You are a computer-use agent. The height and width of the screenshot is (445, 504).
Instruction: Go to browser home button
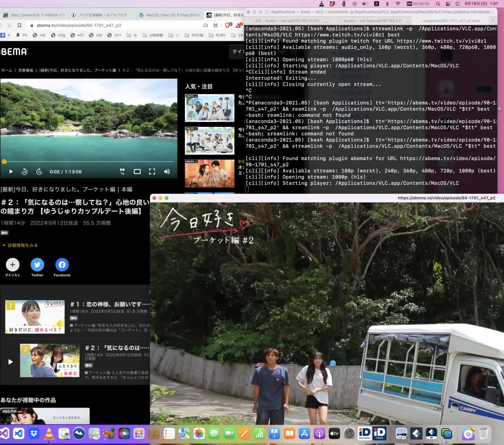(9, 25)
